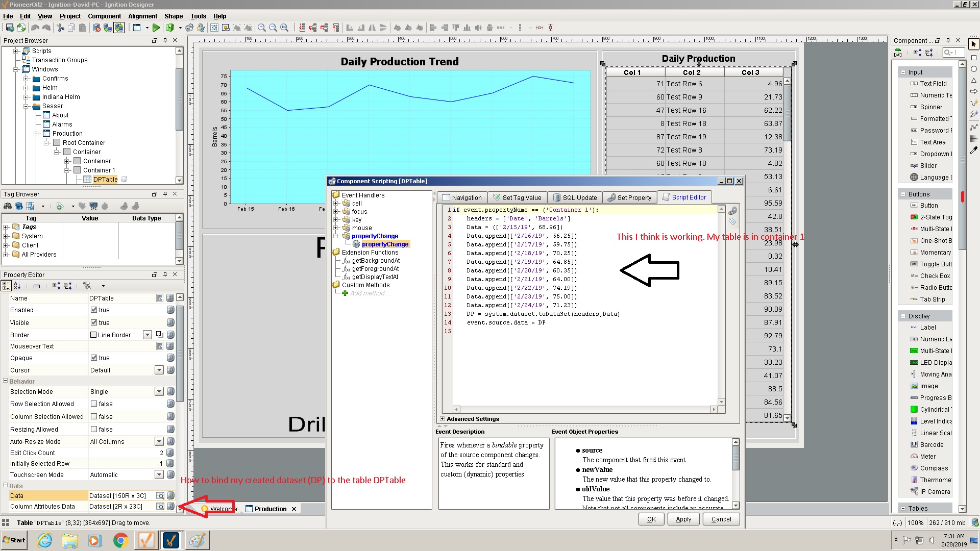Click the Apply button in Component Scripting
Image resolution: width=980 pixels, height=551 pixels.
click(x=683, y=519)
